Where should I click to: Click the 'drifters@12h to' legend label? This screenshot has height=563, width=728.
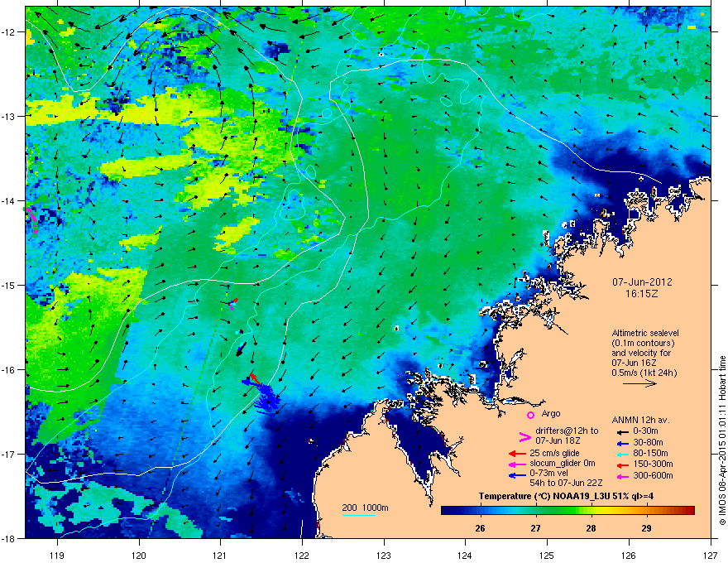pos(567,431)
